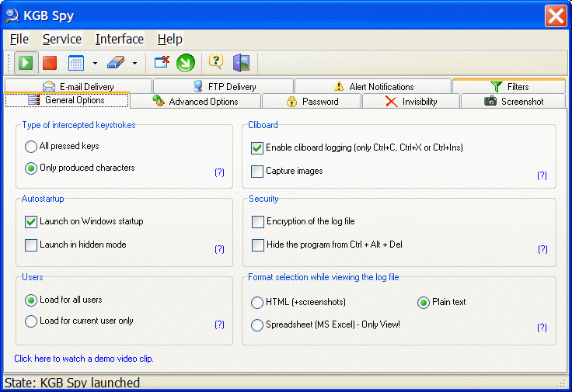Click the demo video clip link
Screen dimensions: 572x392
[84, 359]
